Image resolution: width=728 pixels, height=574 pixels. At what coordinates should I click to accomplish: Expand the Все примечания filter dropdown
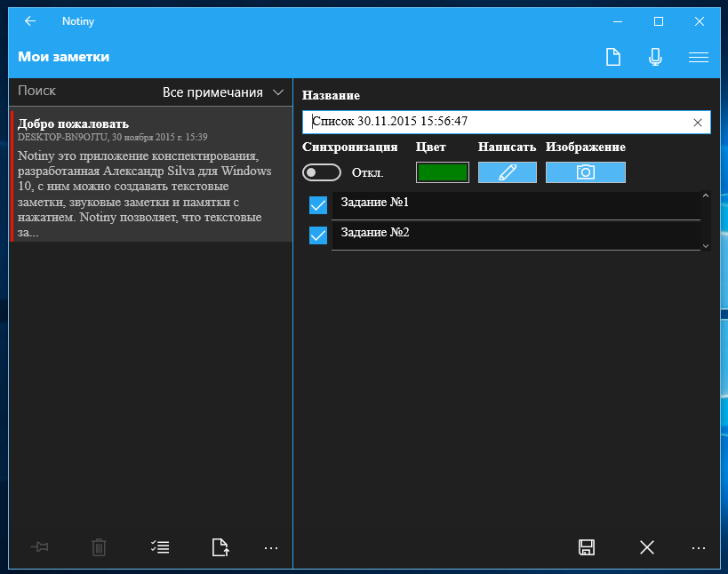(x=223, y=92)
